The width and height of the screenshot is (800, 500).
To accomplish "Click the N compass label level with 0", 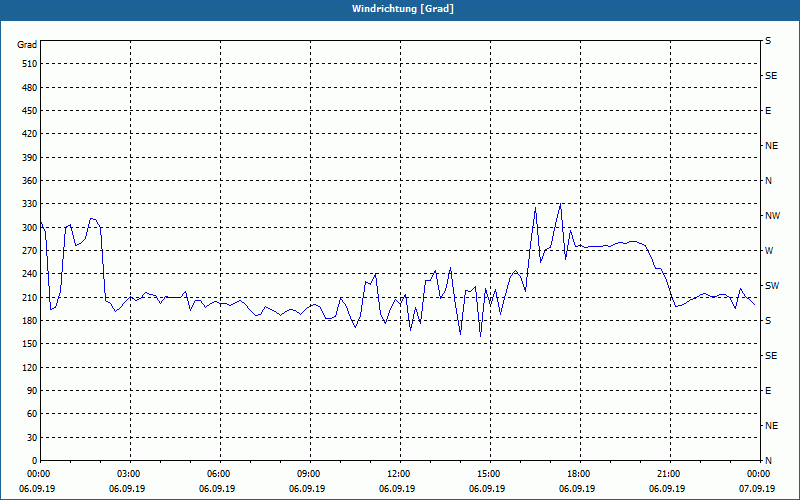I will click(x=768, y=461).
